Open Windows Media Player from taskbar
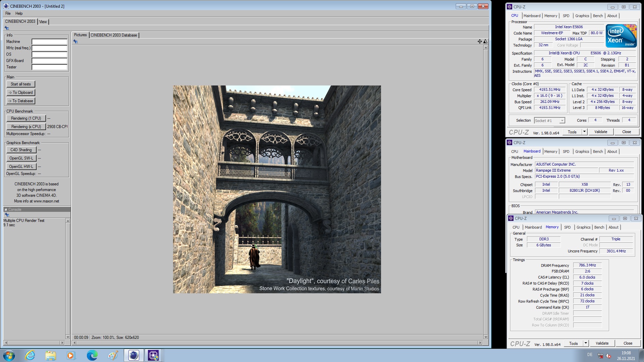Viewport: 644px width, 362px height. click(x=71, y=355)
